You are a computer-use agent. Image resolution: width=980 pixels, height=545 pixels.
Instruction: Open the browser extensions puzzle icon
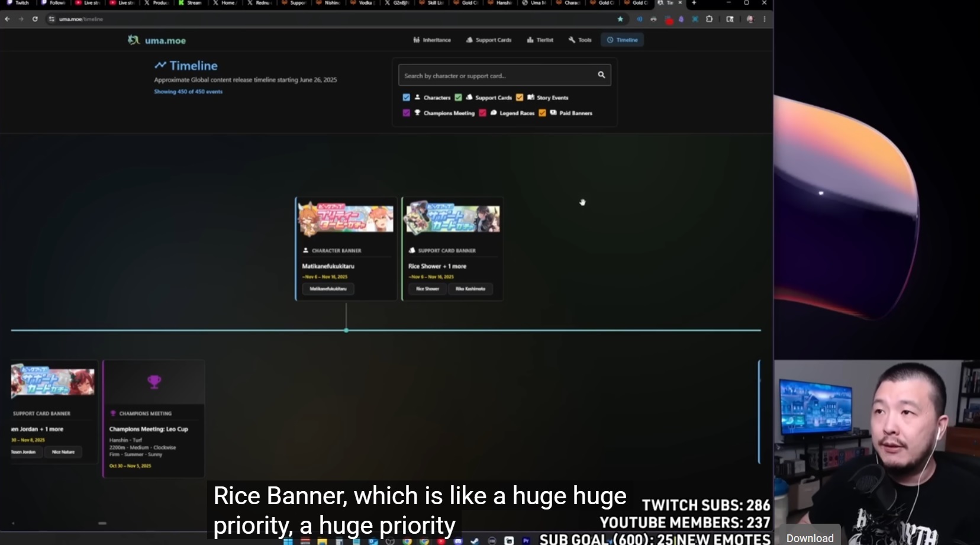click(x=709, y=19)
